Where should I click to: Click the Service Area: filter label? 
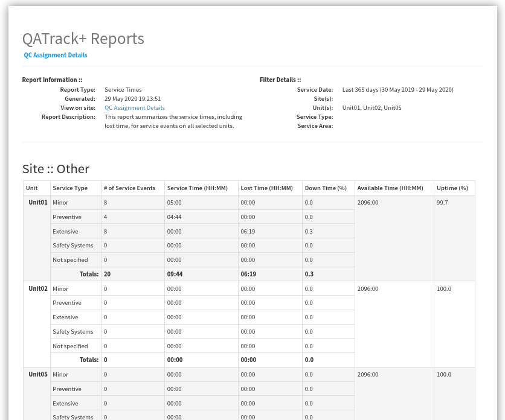pos(315,126)
